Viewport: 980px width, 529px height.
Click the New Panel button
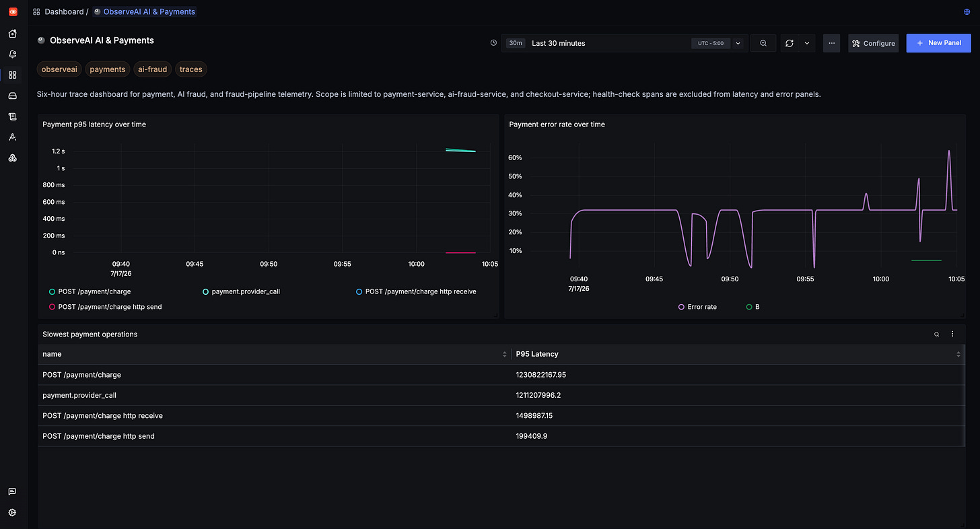938,43
